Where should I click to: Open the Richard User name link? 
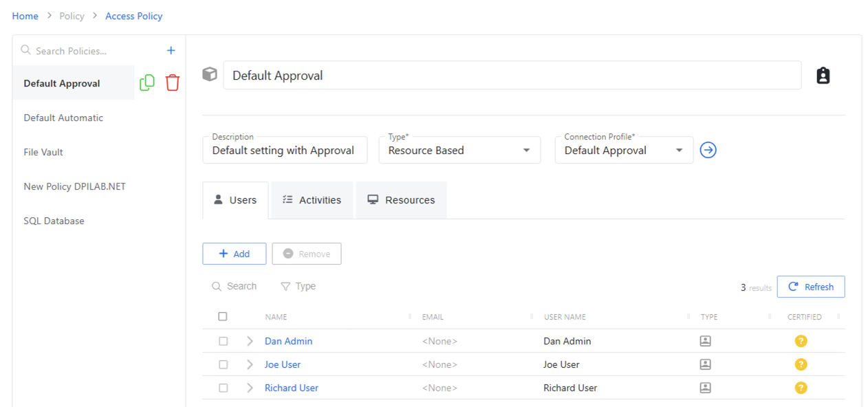[292, 388]
